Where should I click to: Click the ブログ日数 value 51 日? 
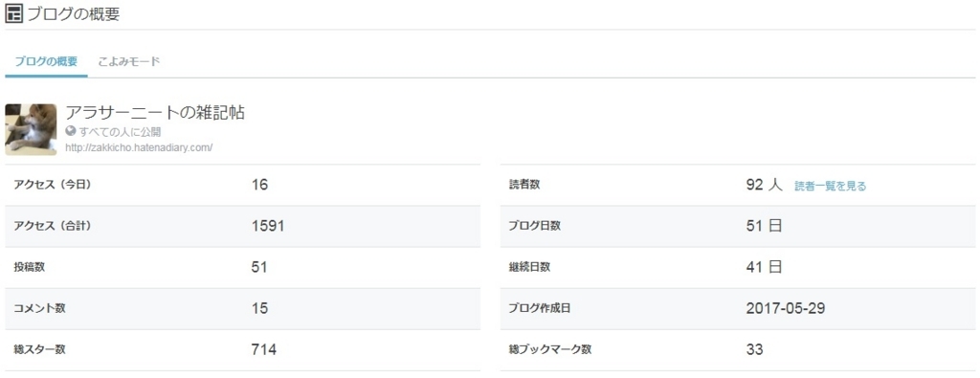764,226
